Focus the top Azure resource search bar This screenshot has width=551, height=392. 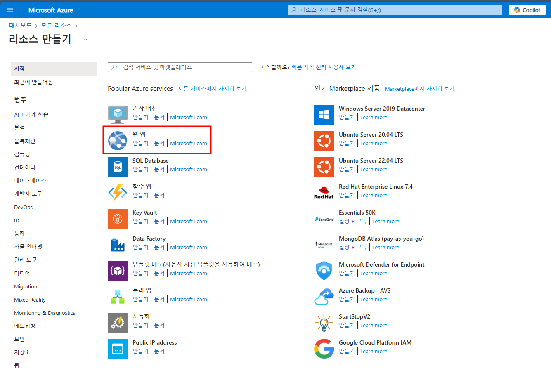(395, 10)
